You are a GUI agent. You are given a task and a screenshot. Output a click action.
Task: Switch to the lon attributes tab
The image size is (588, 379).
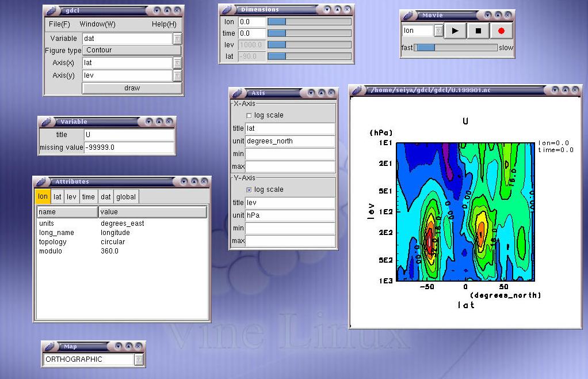tap(43, 196)
